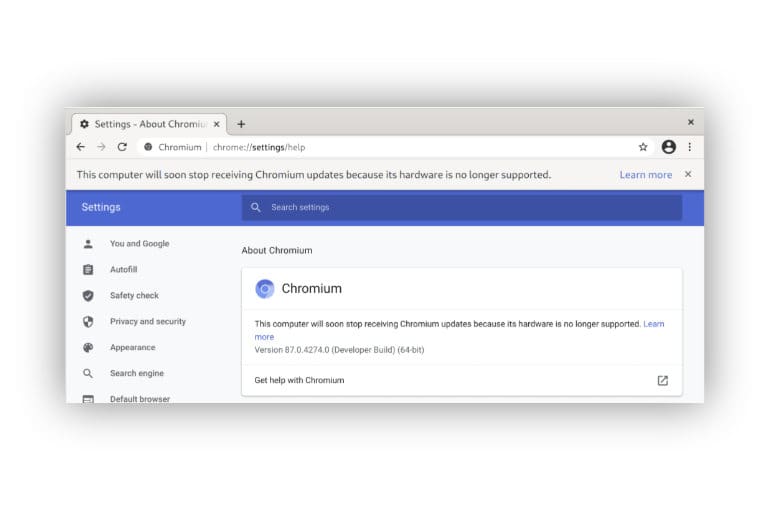
Task: Click the Settings title in blue header
Action: point(101,207)
